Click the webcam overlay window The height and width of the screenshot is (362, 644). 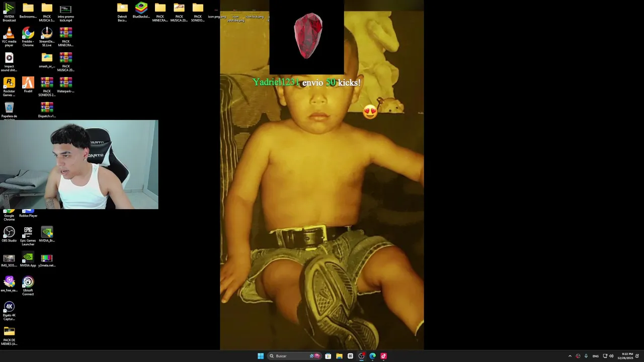click(x=79, y=164)
